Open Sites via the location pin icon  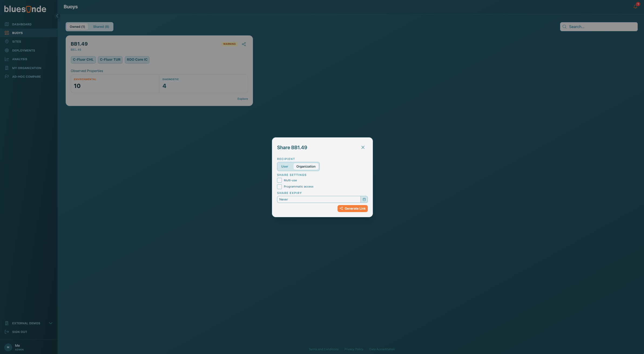pyautogui.click(x=7, y=42)
